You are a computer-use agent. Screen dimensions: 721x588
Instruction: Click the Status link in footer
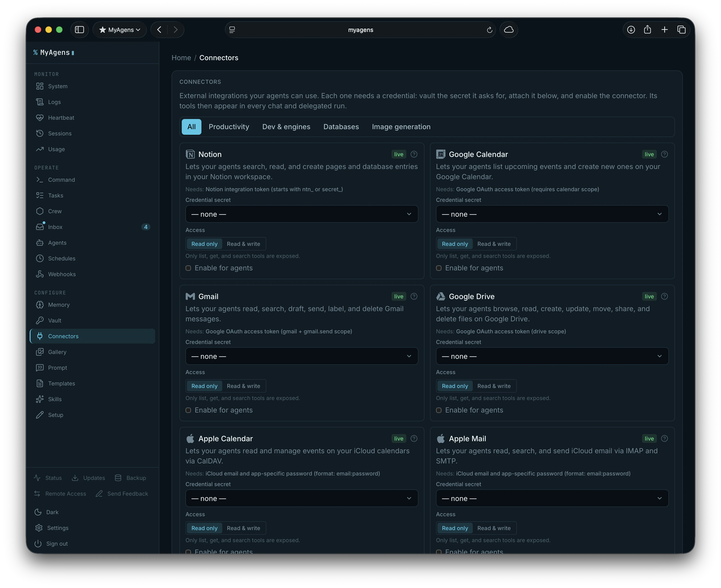[48, 478]
